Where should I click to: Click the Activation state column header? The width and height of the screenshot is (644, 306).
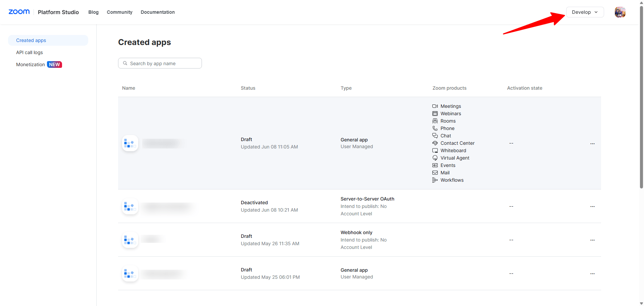525,88
